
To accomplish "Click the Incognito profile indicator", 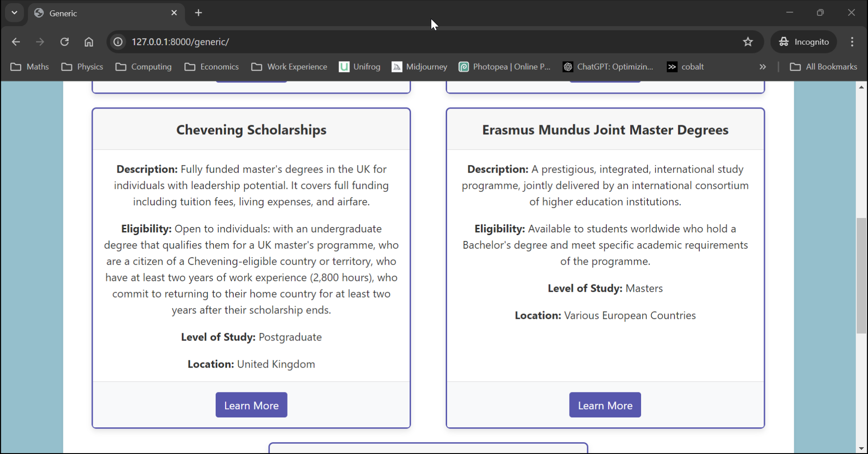I will pyautogui.click(x=804, y=42).
